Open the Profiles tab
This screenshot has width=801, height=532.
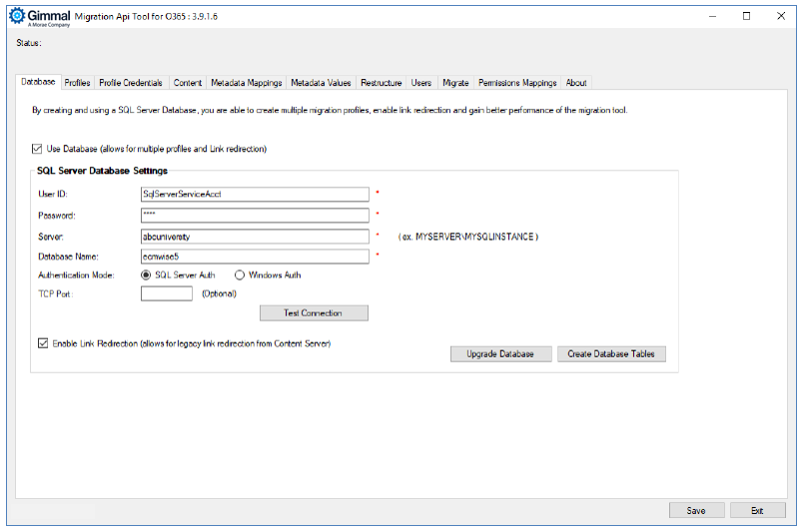pos(77,83)
